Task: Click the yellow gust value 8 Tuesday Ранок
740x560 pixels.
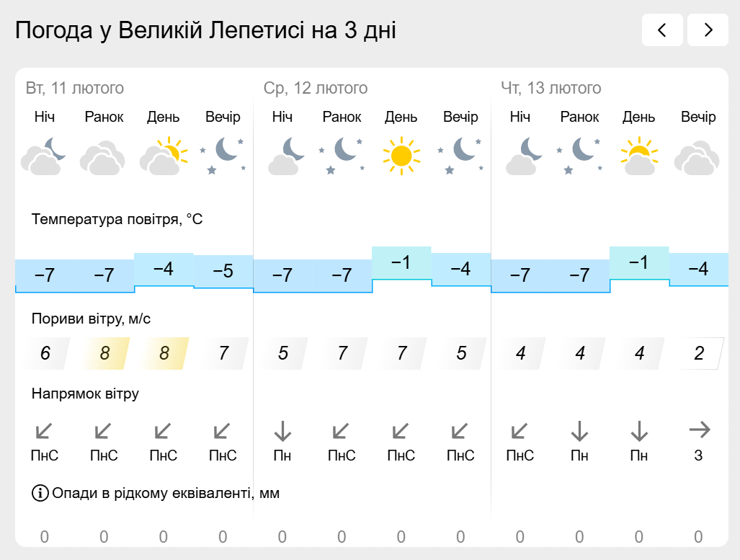Action: 104,353
